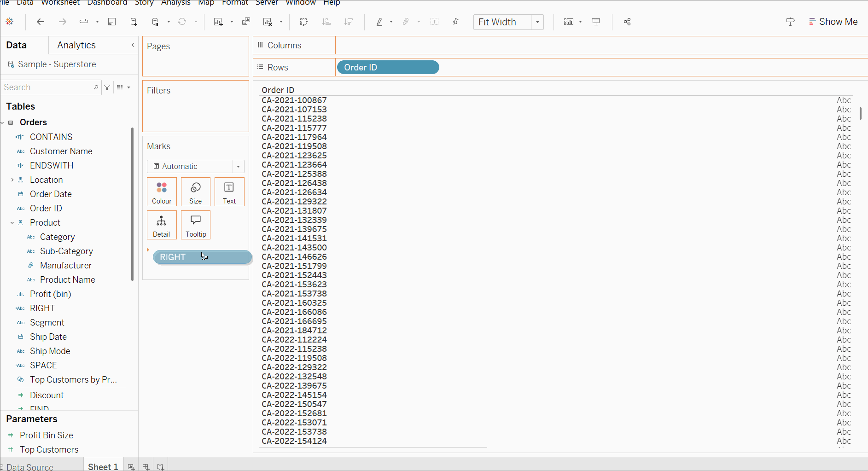Expand the Location hierarchy
Viewport: 868px width, 471px height.
coord(12,180)
